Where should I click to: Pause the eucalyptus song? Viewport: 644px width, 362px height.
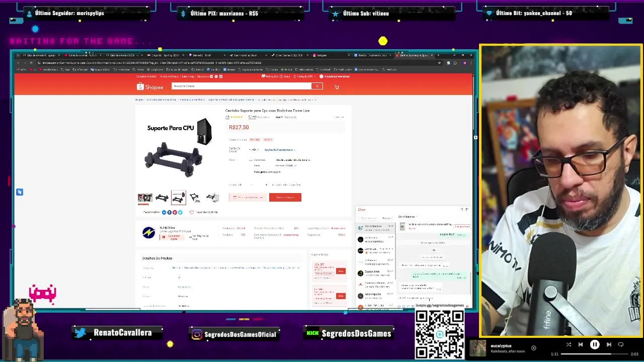(x=595, y=345)
